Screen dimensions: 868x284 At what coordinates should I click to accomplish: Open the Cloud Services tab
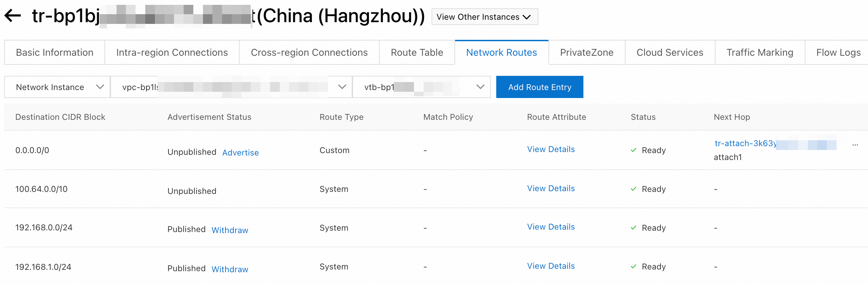click(x=670, y=52)
